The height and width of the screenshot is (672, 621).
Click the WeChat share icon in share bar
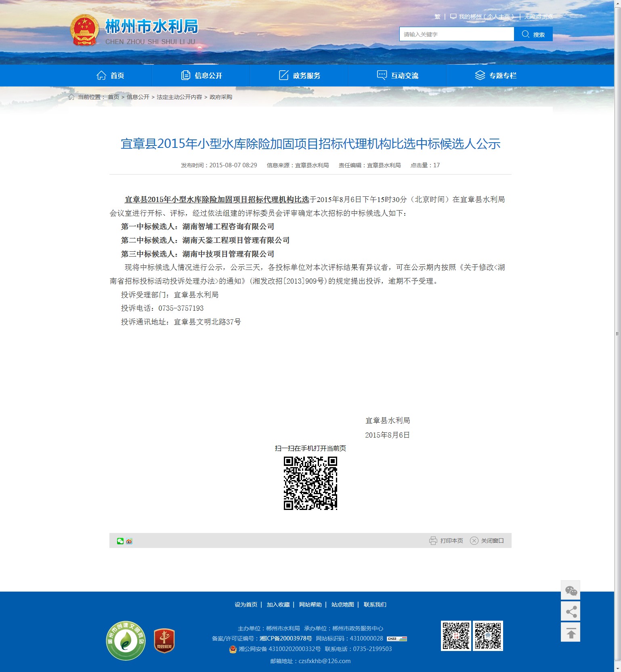(120, 541)
